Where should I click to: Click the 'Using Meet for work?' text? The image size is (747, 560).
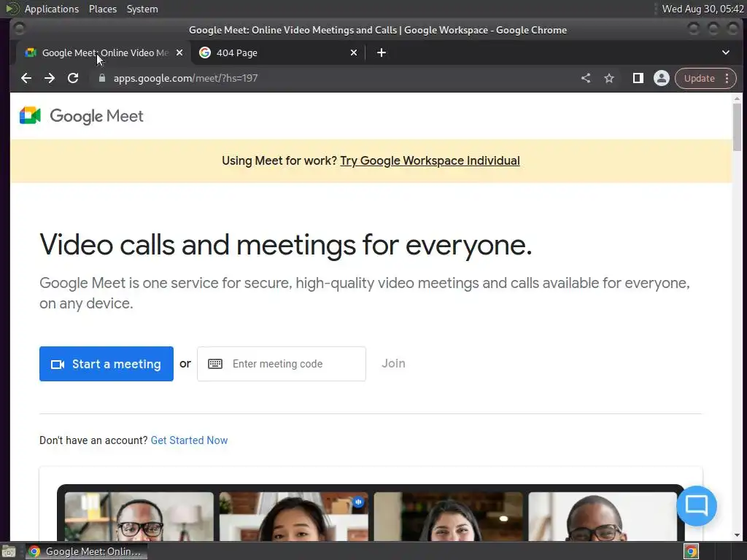coord(279,160)
